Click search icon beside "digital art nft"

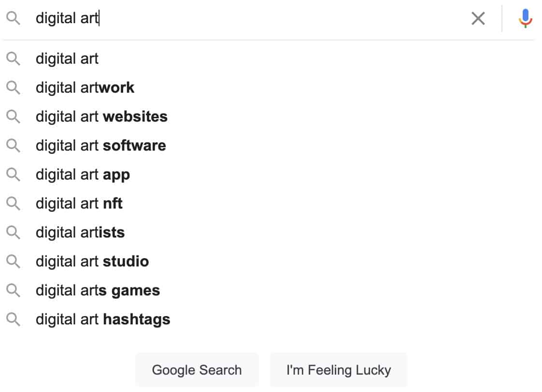(14, 204)
